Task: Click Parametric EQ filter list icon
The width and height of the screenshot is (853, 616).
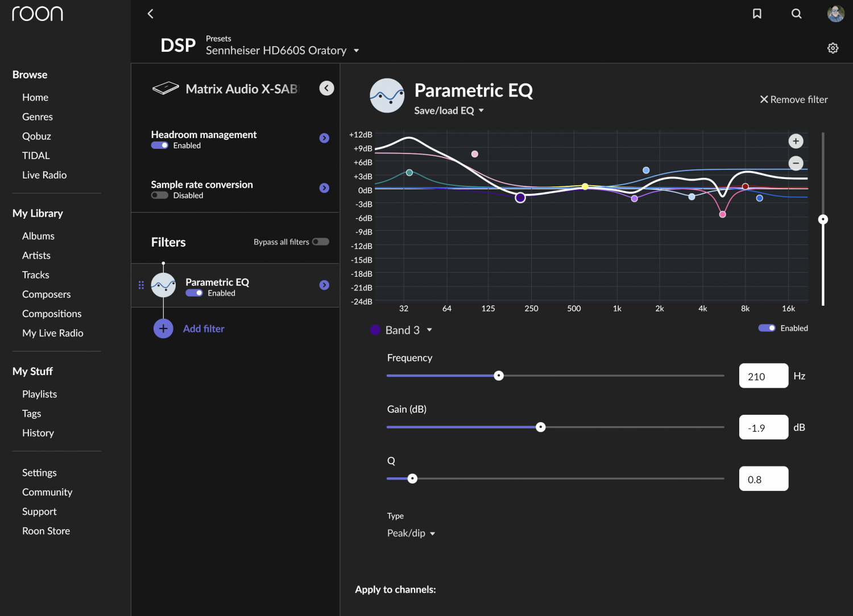Action: click(163, 285)
